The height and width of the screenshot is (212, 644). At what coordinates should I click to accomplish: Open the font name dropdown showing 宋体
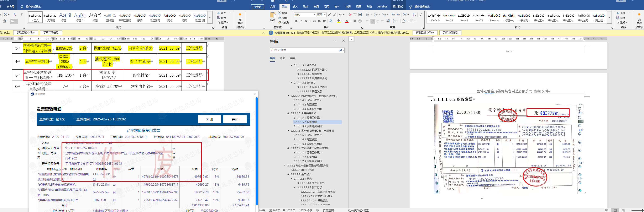[x=314, y=15]
